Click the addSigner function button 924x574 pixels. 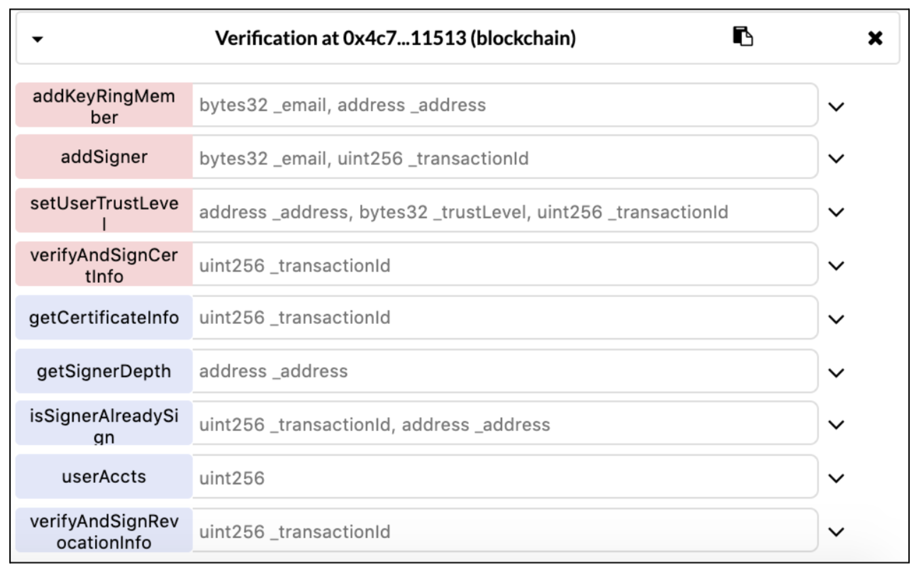104,157
